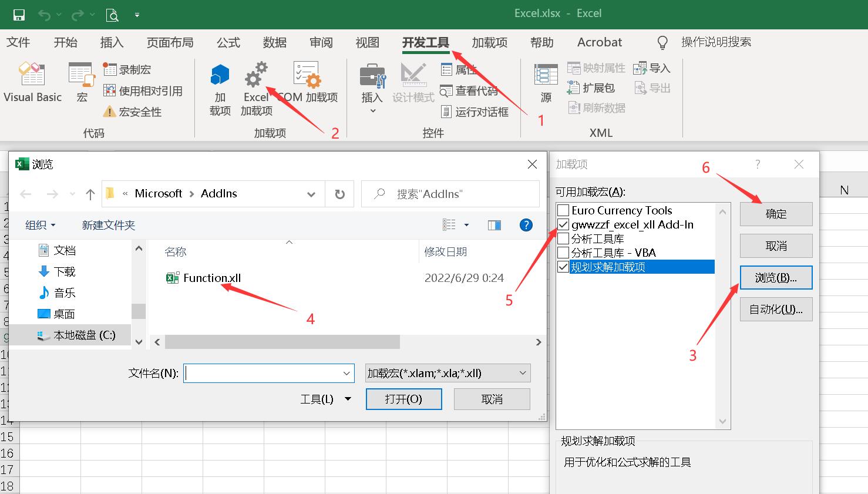Open the XML 源 source pane
The width and height of the screenshot is (868, 494).
[x=546, y=83]
